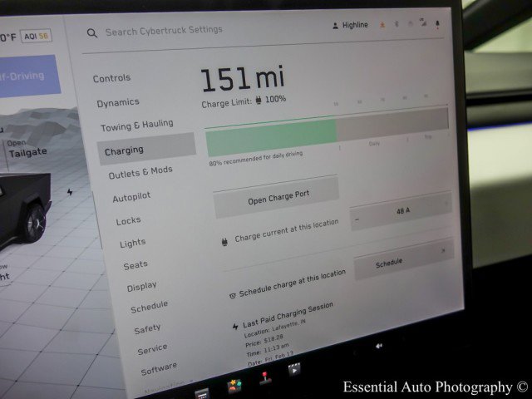Tap the 151 mi range readout
The height and width of the screenshot is (399, 532).
(242, 79)
